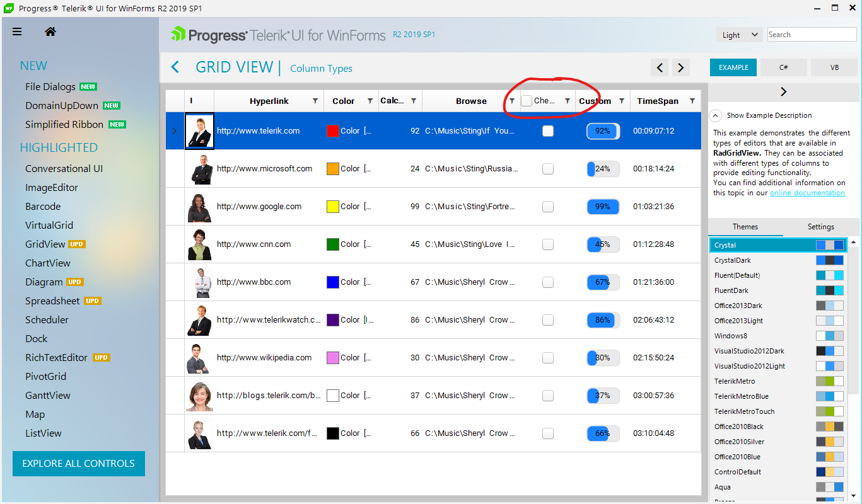The width and height of the screenshot is (862, 504).
Task: Open the Light theme dropdown
Action: click(x=739, y=35)
